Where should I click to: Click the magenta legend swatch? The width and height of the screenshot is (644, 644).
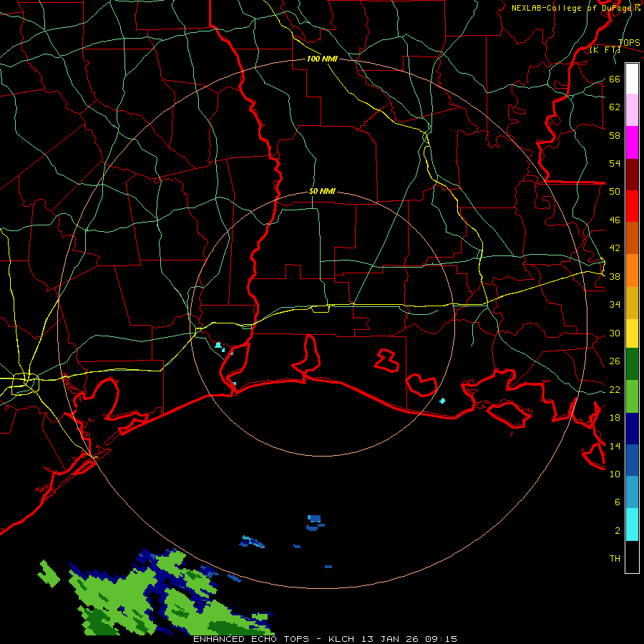click(632, 142)
